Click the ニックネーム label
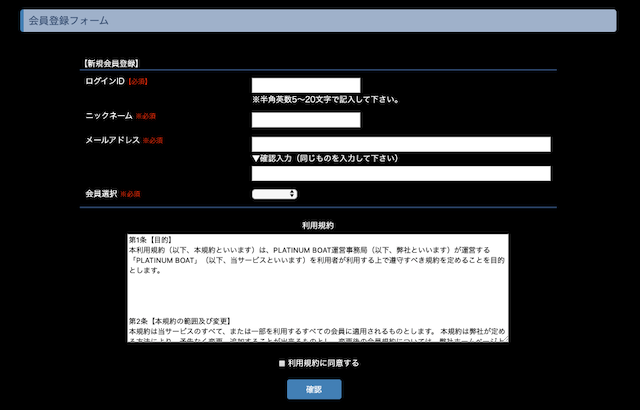 click(x=109, y=115)
